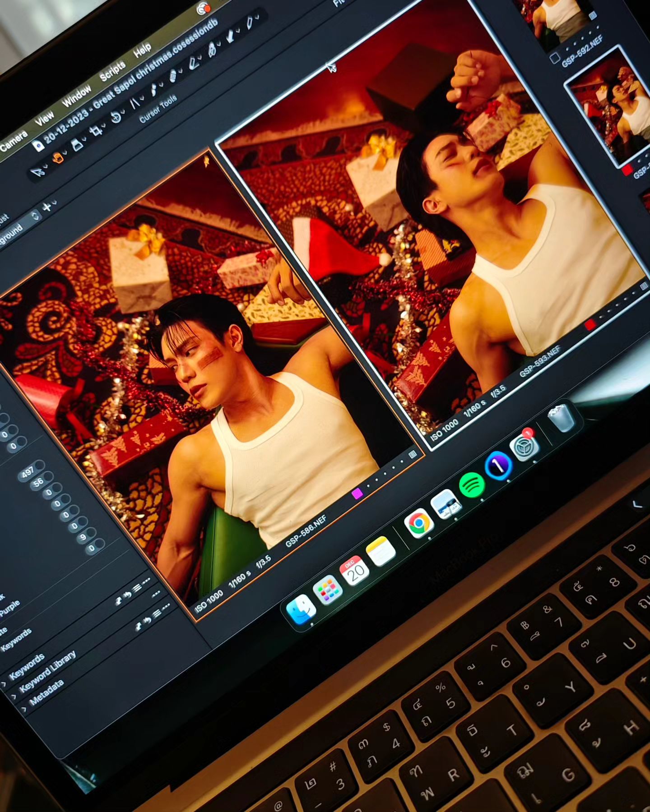Toggle the filter row showing count 56
This screenshot has height=812, width=650.
tap(42, 480)
